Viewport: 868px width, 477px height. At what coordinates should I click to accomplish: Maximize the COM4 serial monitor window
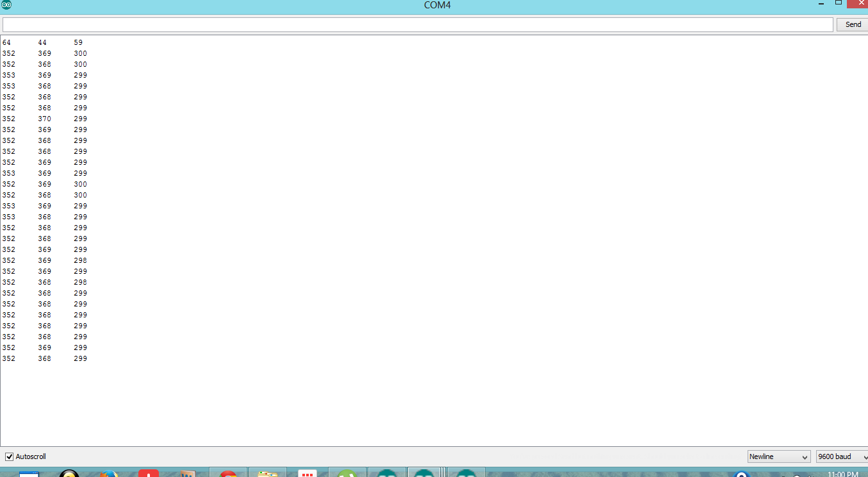click(838, 3)
